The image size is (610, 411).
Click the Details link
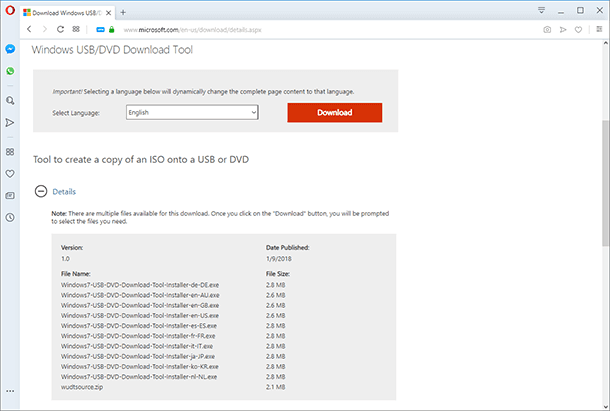[64, 191]
